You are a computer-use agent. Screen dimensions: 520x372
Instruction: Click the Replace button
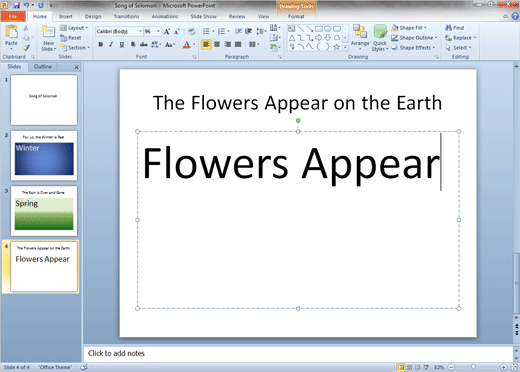tap(460, 38)
